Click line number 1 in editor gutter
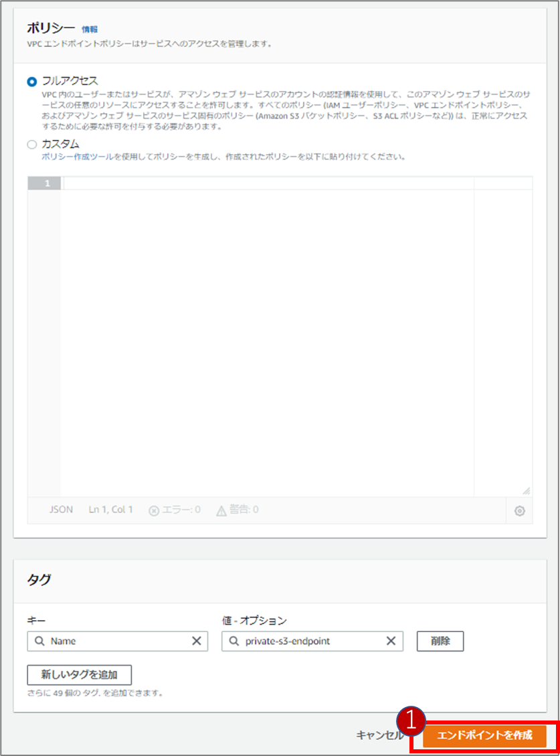This screenshot has height=756, width=560. [x=44, y=183]
